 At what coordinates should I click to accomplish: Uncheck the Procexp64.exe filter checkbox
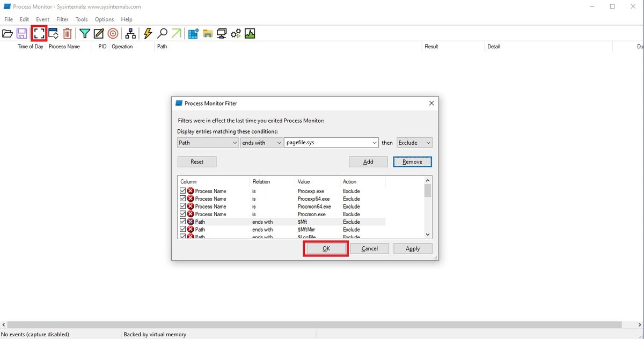click(183, 198)
